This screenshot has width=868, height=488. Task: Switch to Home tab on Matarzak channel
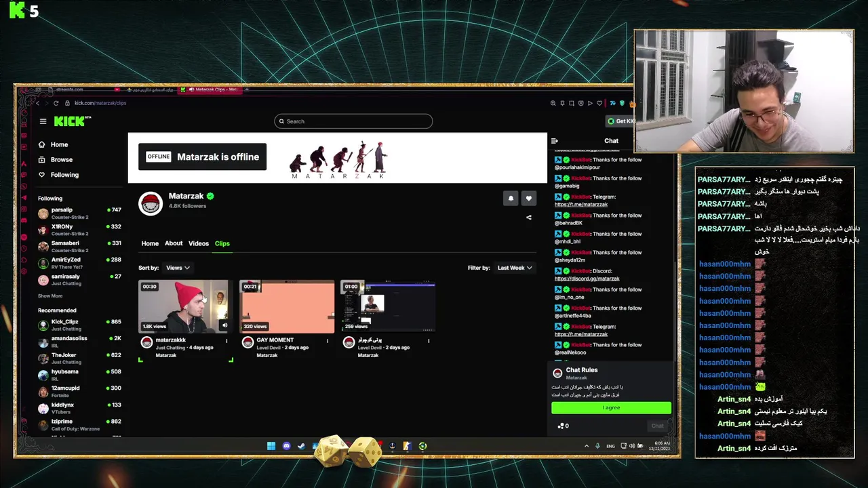point(150,243)
